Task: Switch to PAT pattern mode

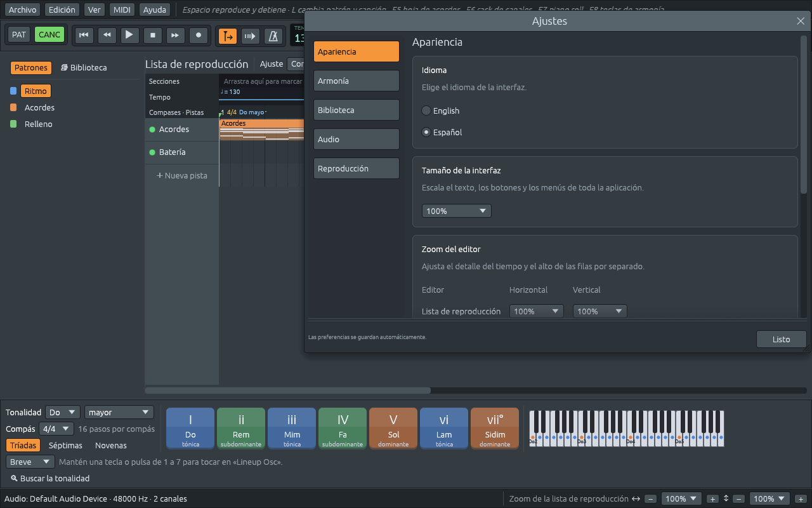Action: (19, 35)
